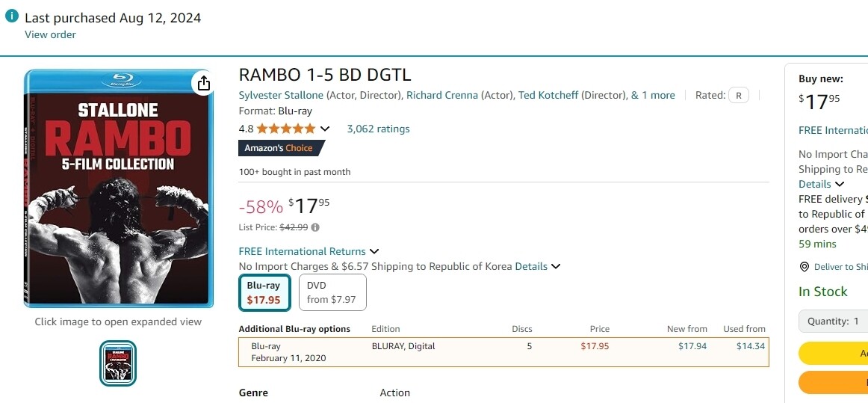The image size is (868, 403).
Task: Click the info icon beside List Price
Action: coord(315,227)
